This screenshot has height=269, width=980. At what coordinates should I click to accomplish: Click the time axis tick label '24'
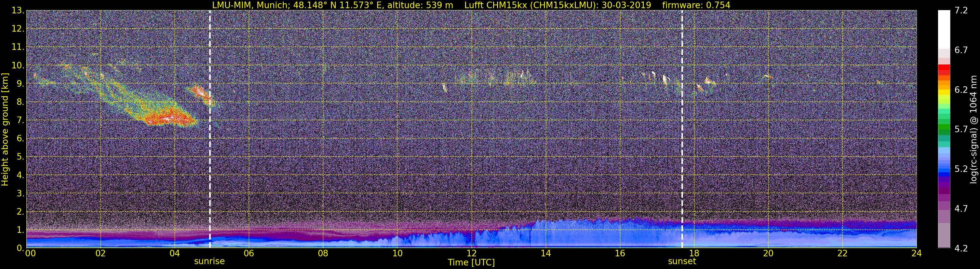point(917,253)
